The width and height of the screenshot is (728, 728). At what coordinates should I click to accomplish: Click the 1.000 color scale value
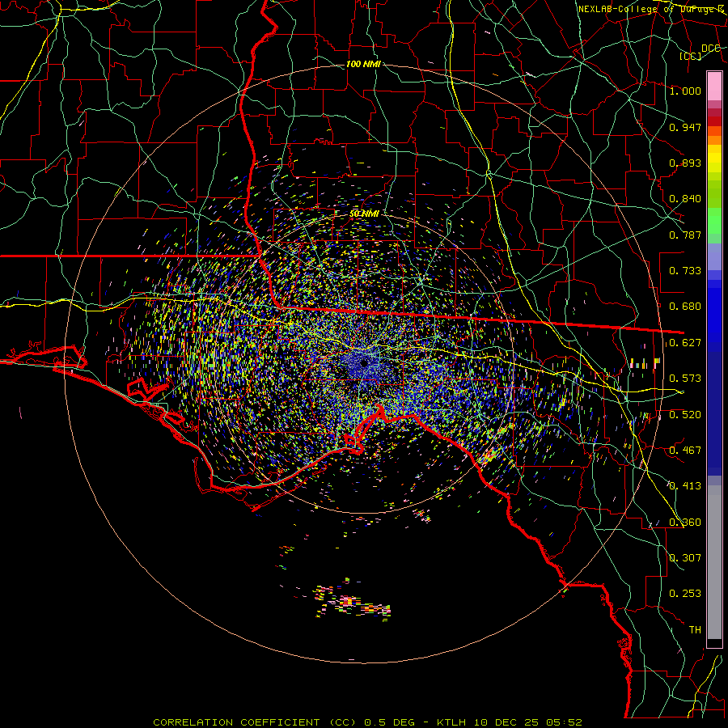point(685,91)
